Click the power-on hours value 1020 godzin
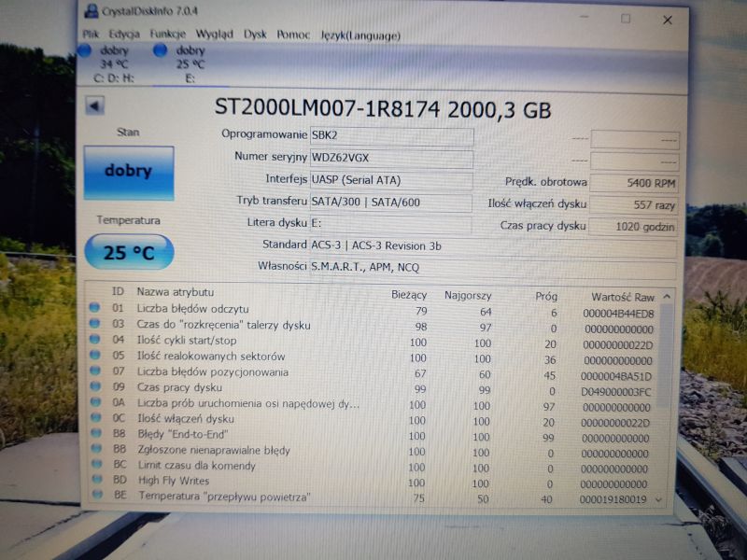 (x=634, y=227)
